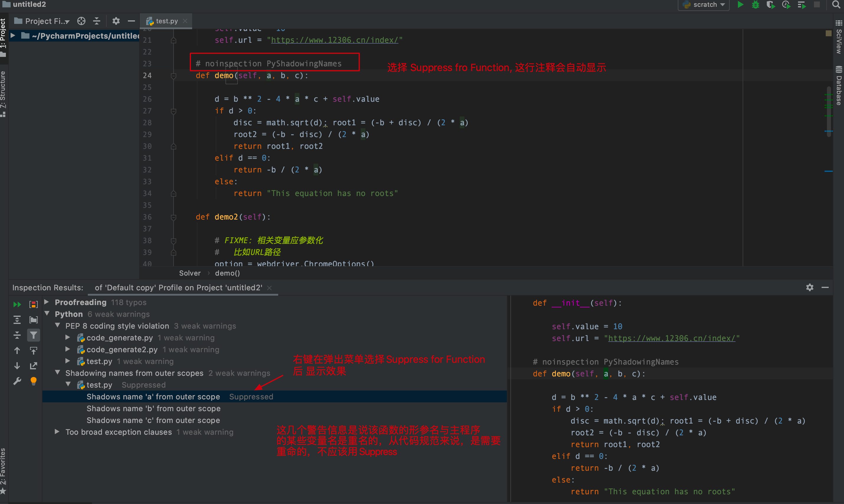
Task: Open the 2: Favorites side tab
Action: [x=4, y=471]
